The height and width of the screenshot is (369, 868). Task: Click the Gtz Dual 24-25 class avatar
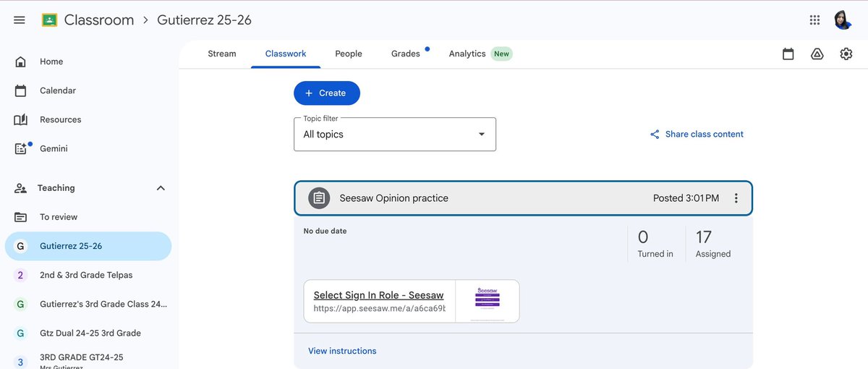click(20, 333)
